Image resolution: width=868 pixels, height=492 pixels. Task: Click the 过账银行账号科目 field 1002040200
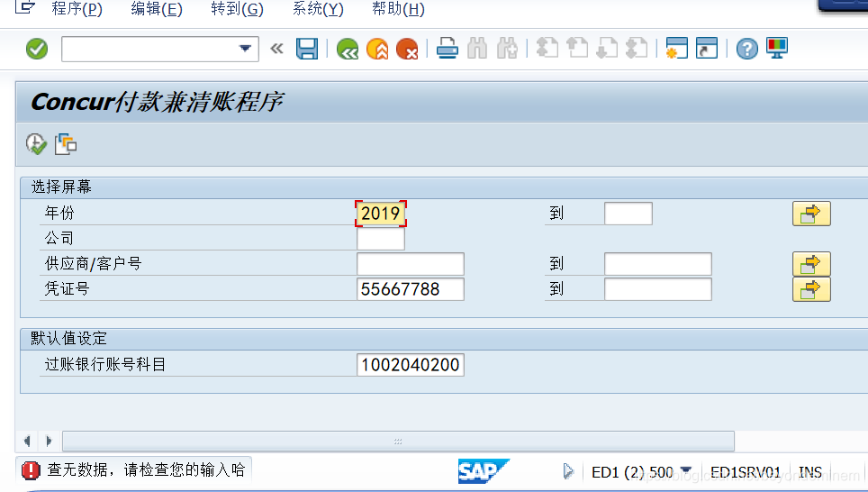(x=411, y=365)
